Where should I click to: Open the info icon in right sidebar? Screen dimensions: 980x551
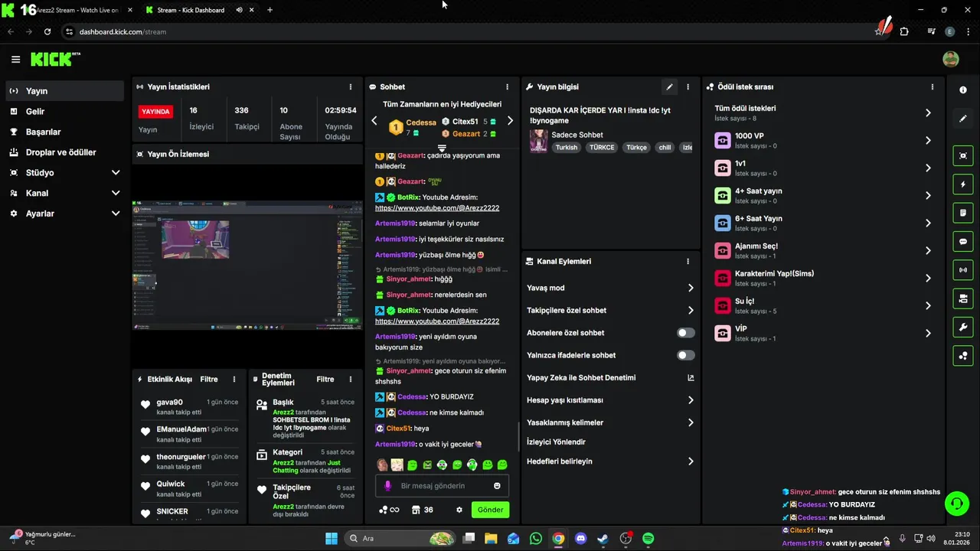[x=963, y=90]
